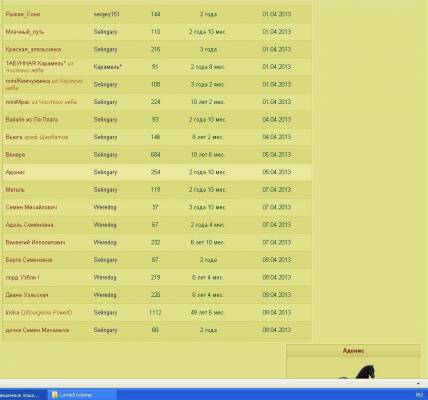Open the RU language indicator in tray
Image resolution: width=428 pixels, height=400 pixels.
coord(419,395)
